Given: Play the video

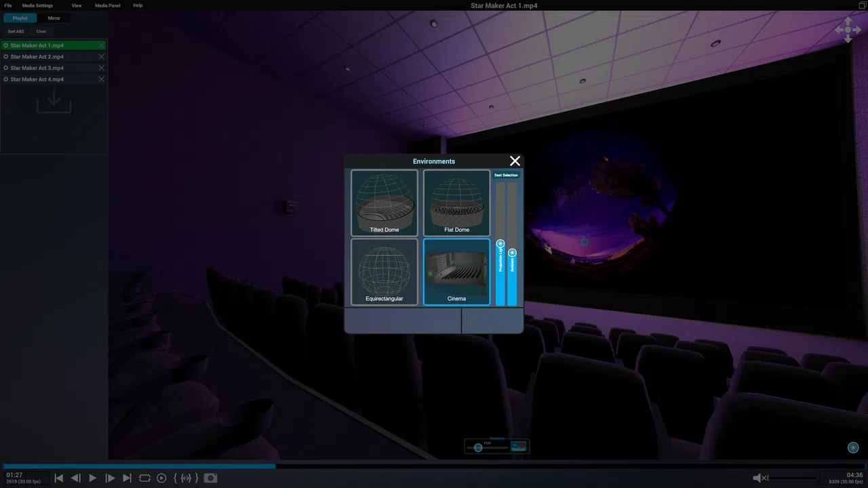Looking at the screenshot, I should click(93, 478).
